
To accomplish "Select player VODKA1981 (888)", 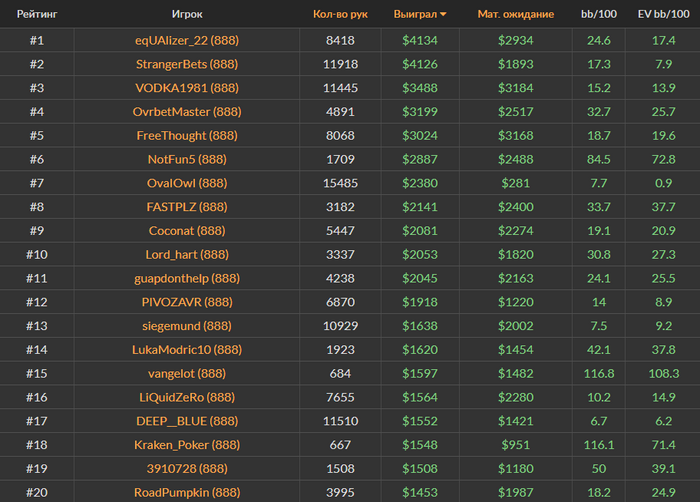I will pyautogui.click(x=186, y=88).
